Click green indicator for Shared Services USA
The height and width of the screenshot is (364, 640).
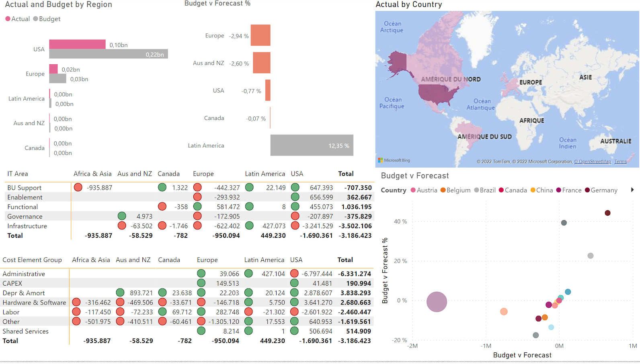click(x=294, y=331)
